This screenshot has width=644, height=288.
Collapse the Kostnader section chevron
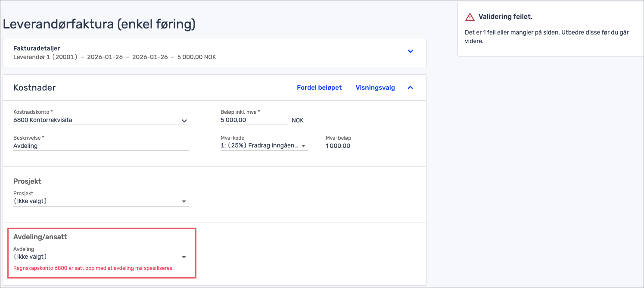pyautogui.click(x=410, y=88)
